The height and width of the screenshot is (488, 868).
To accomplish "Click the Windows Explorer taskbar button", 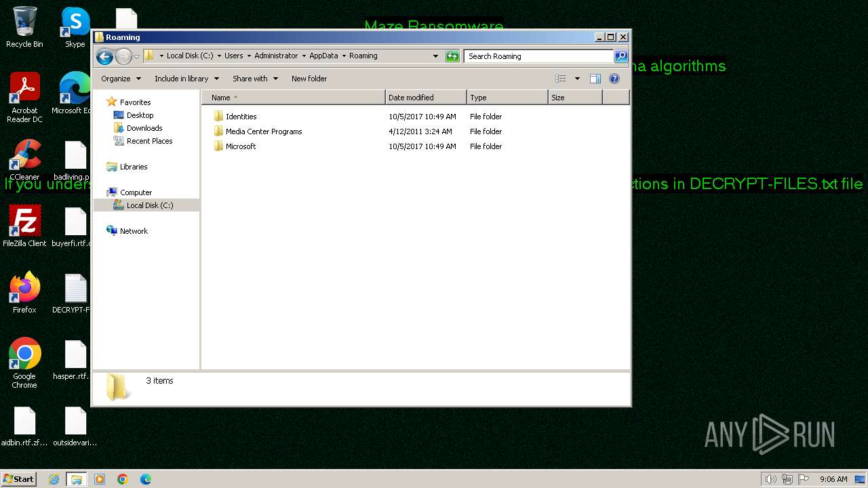I will 77,479.
